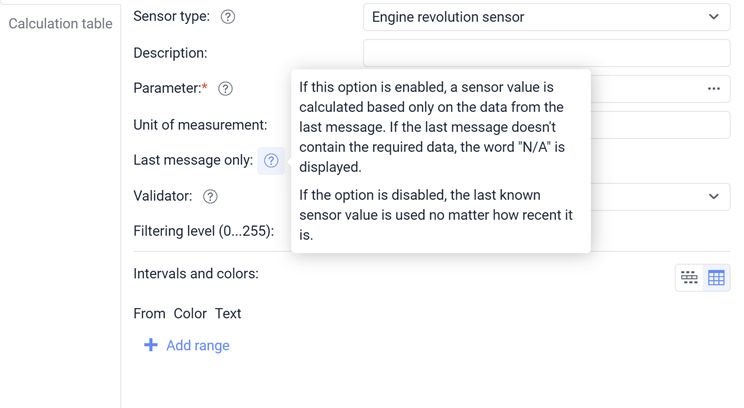Open the Calculation table tab
The image size is (744, 408).
click(x=60, y=22)
